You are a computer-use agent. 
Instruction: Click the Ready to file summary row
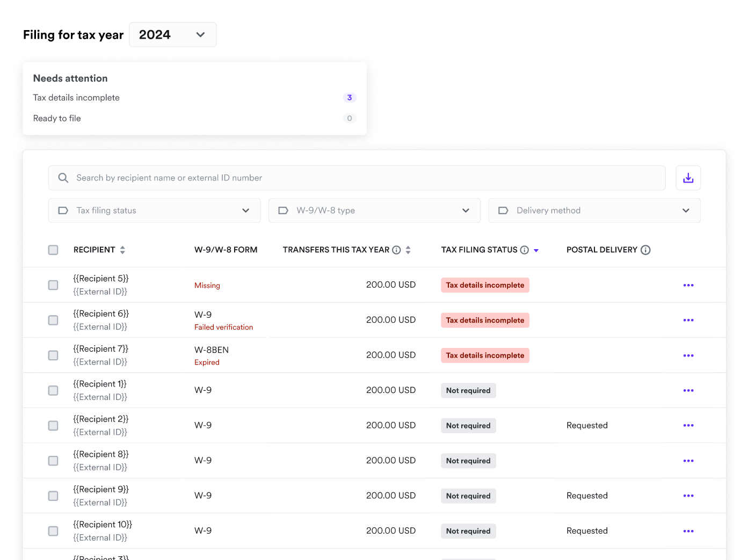tap(194, 118)
